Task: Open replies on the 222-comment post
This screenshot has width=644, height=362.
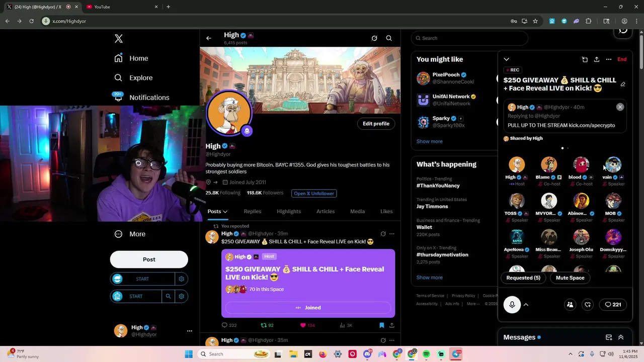Action: tap(229, 325)
